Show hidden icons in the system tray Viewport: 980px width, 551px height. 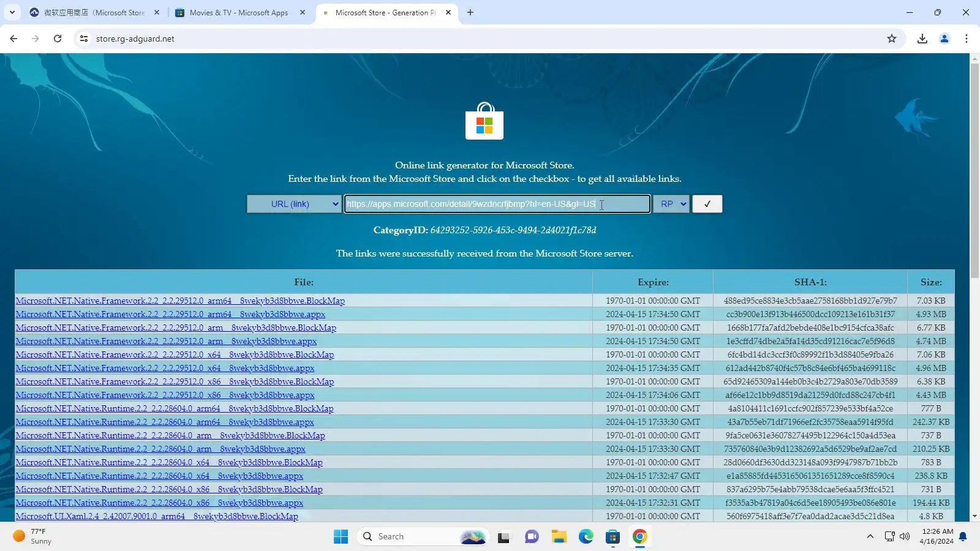[x=870, y=537]
